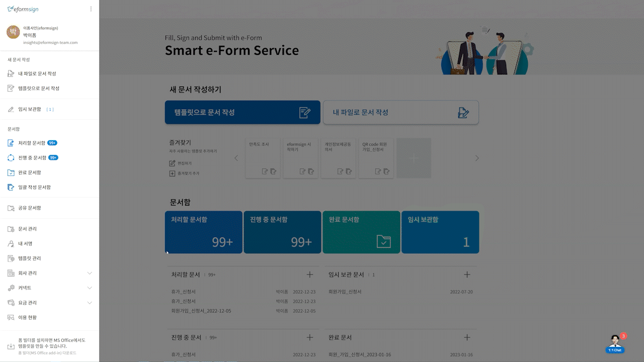
Task: Open the 진행 중 문서함 tile
Action: click(282, 232)
